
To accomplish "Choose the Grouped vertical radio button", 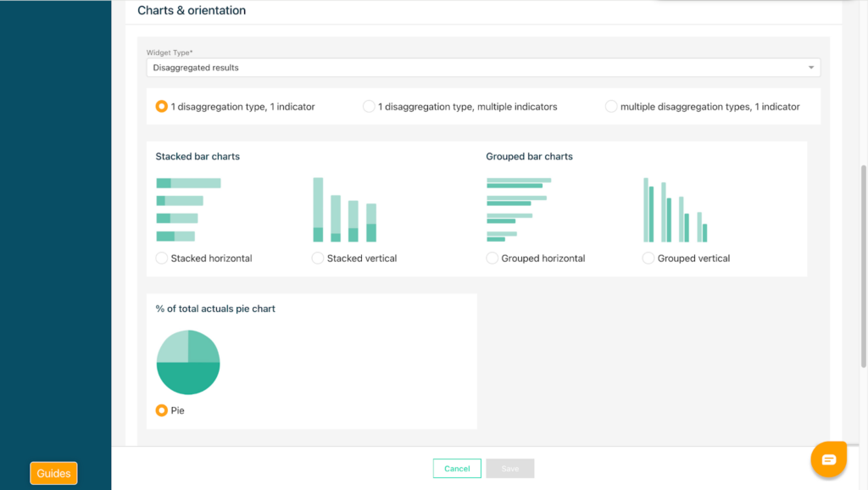I will [x=648, y=259].
